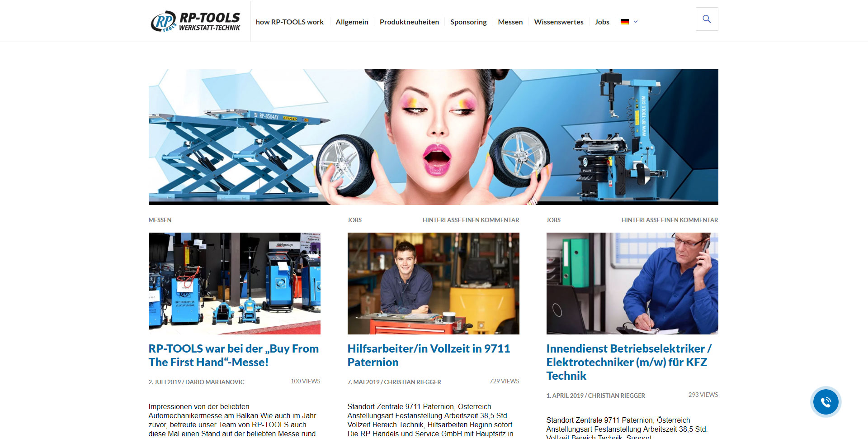This screenshot has height=439, width=868.
Task: Open the how RP-TOOLS work menu
Action: 290,22
